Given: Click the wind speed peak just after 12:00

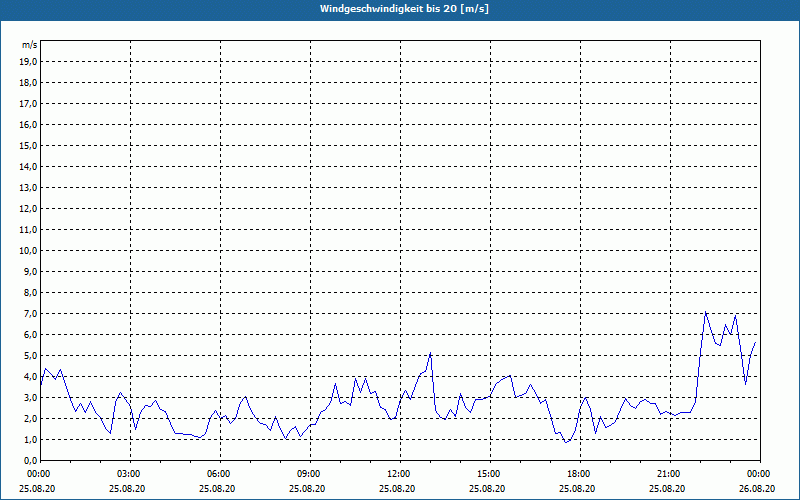Looking at the screenshot, I should pos(431,353).
